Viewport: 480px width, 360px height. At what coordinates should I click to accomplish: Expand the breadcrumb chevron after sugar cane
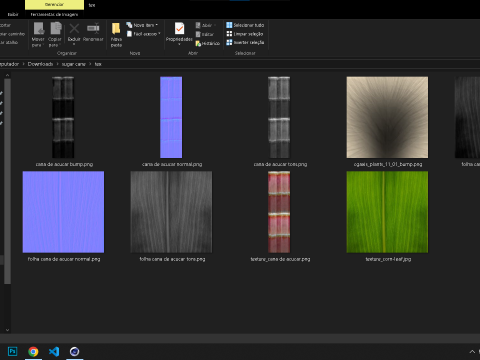click(90, 64)
